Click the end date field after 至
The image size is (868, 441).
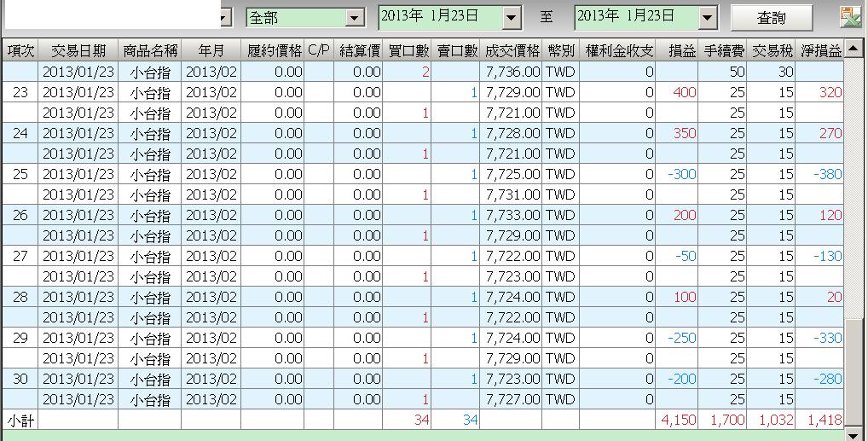(637, 16)
